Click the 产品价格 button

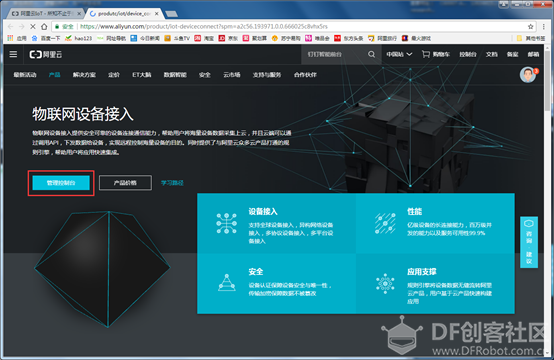pos(125,183)
